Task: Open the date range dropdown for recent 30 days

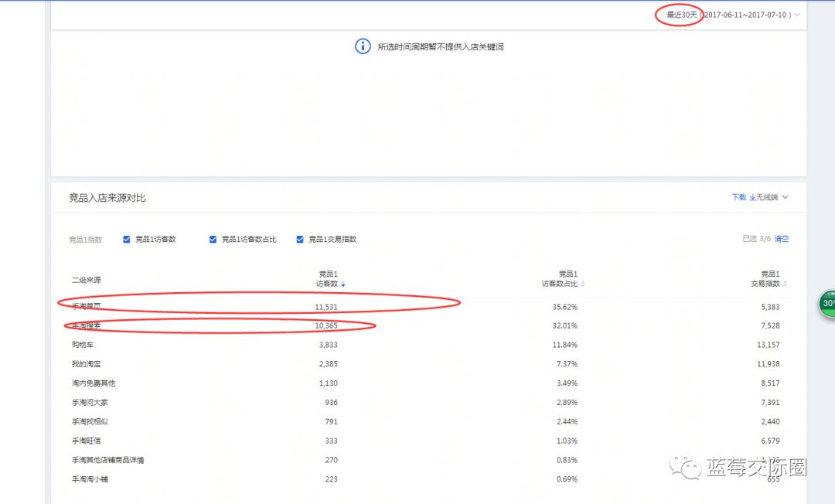Action: [733, 15]
